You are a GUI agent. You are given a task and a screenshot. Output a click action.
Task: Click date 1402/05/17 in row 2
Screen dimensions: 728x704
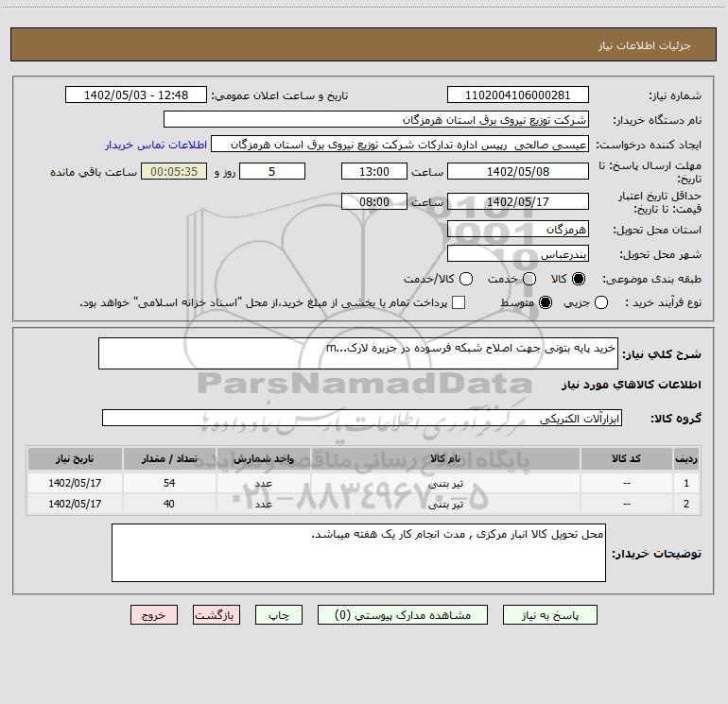(75, 504)
